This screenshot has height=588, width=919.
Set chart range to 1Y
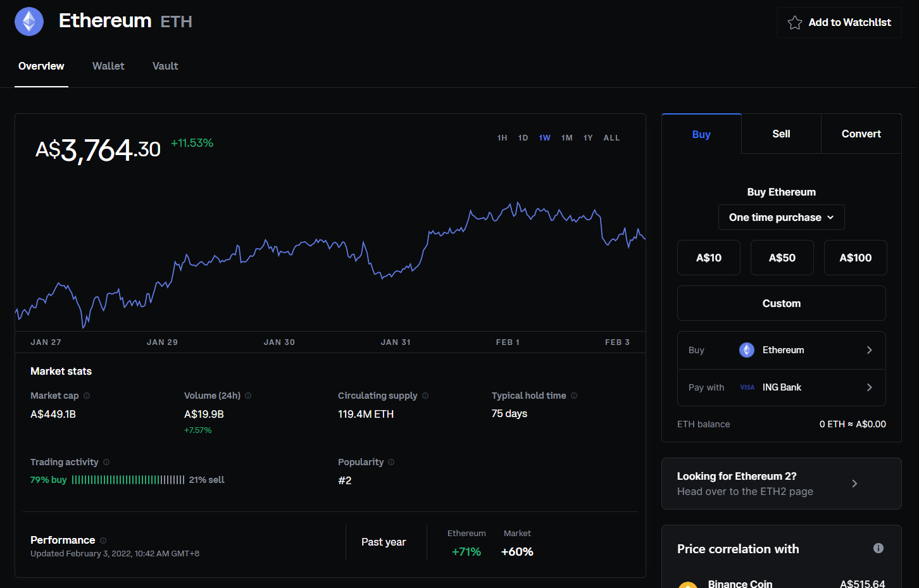[x=588, y=138]
